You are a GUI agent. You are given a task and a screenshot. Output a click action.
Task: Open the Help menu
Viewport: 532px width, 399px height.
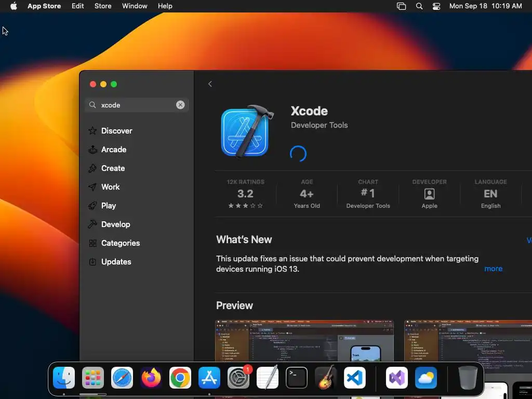click(165, 6)
